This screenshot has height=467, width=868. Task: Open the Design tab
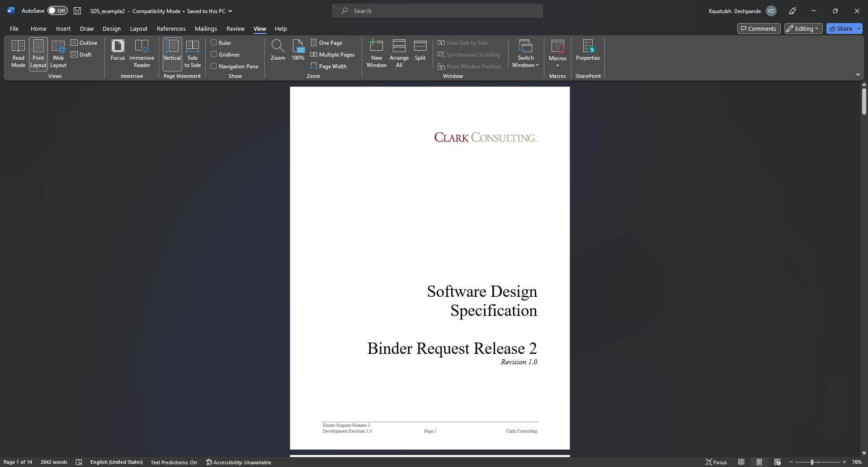[111, 29]
